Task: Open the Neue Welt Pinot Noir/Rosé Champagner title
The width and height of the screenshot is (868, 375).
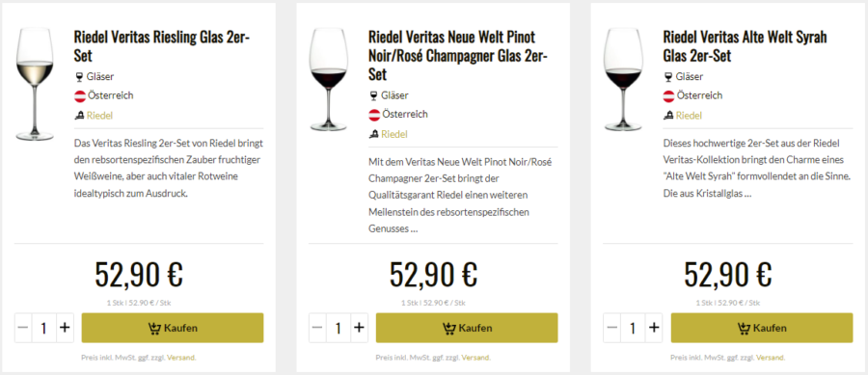Action: point(457,55)
